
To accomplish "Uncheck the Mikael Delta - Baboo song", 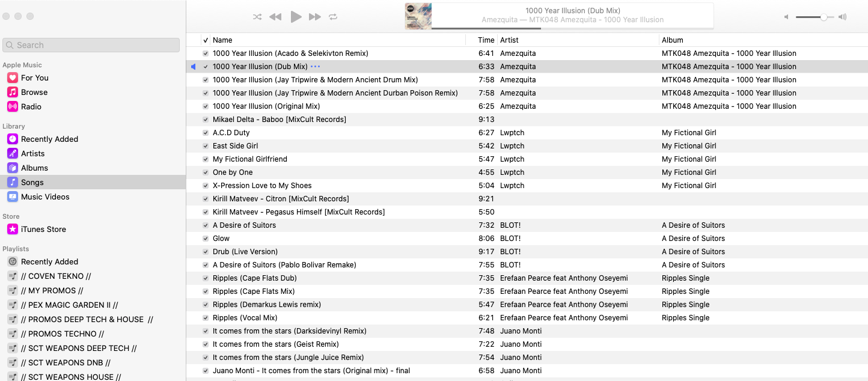I will click(206, 120).
